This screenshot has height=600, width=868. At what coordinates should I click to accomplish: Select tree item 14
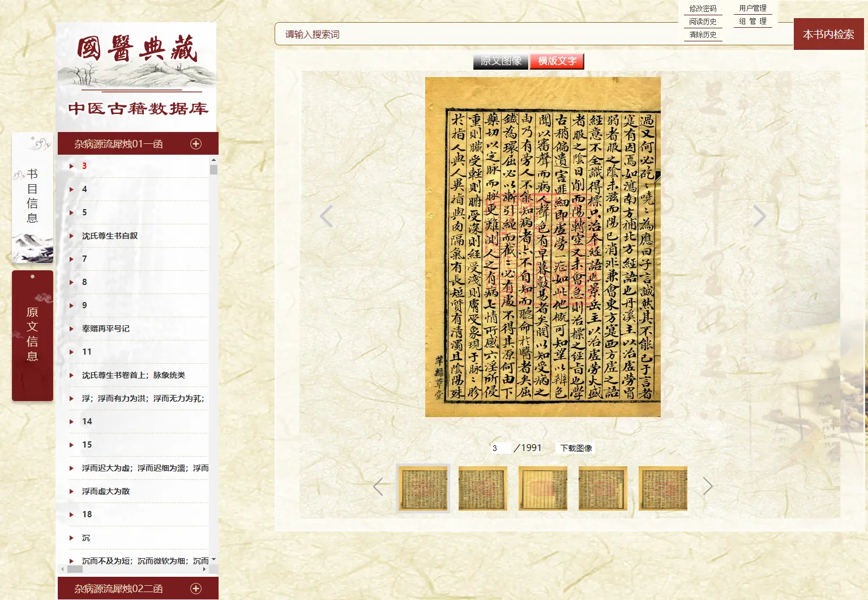[87, 422]
